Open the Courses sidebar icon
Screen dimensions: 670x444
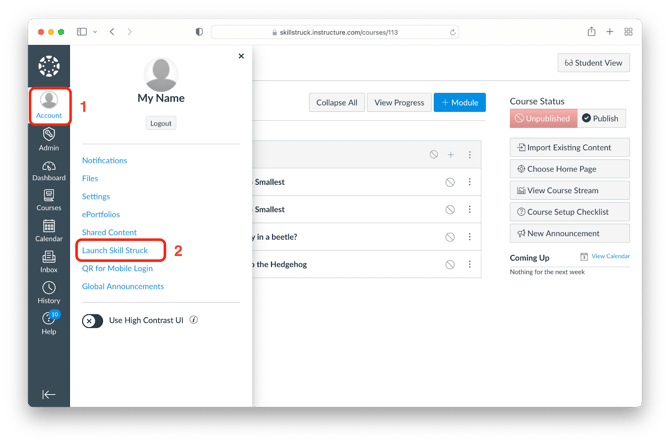[49, 200]
